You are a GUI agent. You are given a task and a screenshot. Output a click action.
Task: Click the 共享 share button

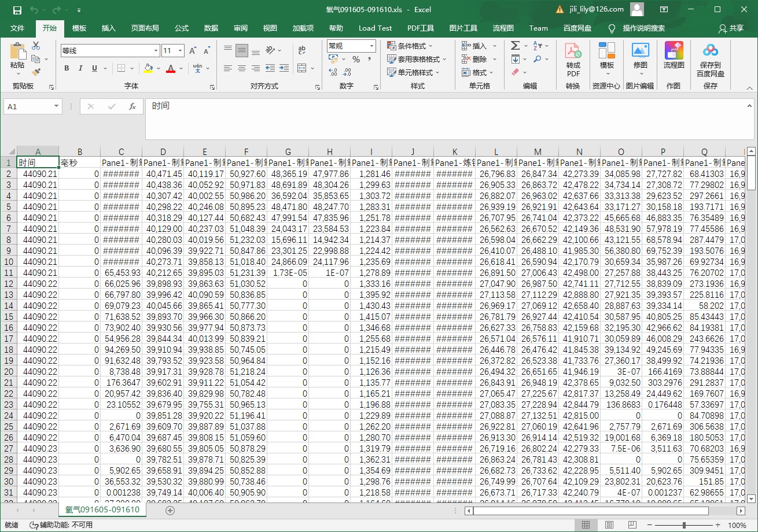coord(731,28)
